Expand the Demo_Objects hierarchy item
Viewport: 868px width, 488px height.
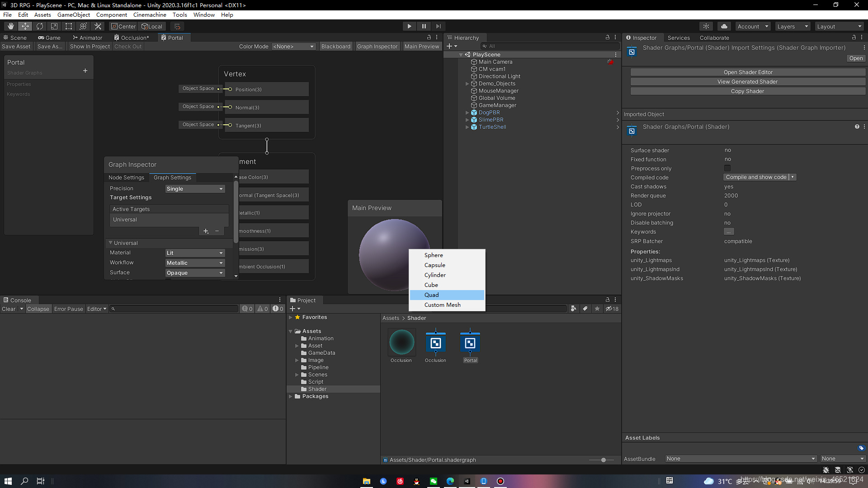pyautogui.click(x=467, y=84)
